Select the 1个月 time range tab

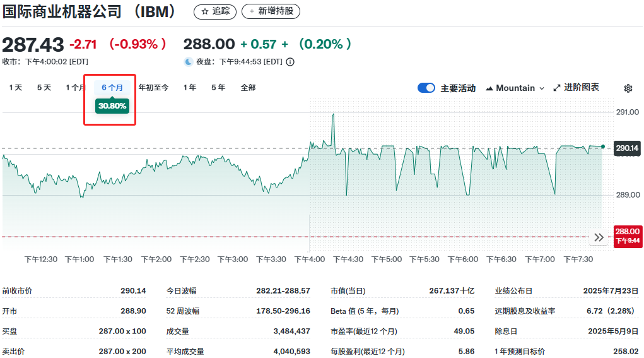pos(75,88)
